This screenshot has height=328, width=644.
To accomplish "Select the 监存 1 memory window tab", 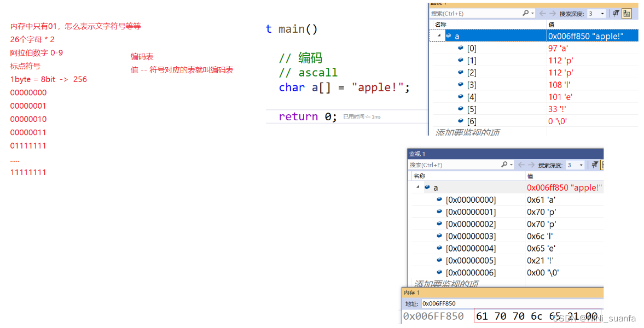I will tap(411, 292).
